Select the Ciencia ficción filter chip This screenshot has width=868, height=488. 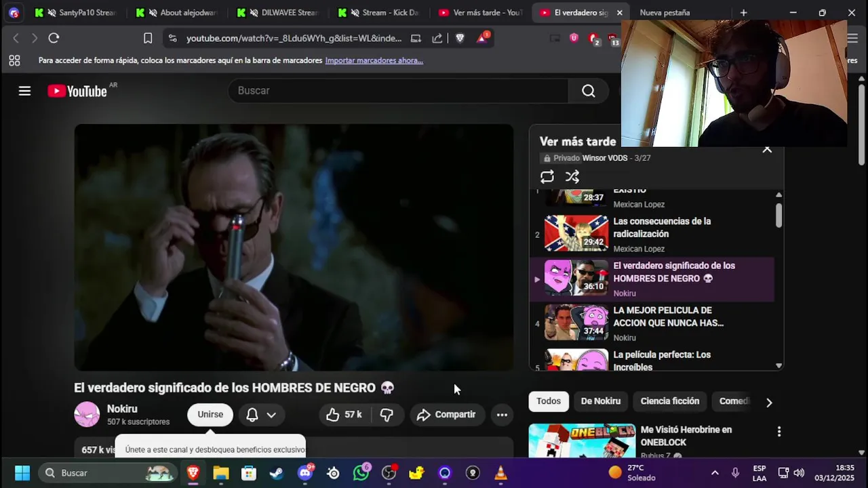(x=670, y=401)
